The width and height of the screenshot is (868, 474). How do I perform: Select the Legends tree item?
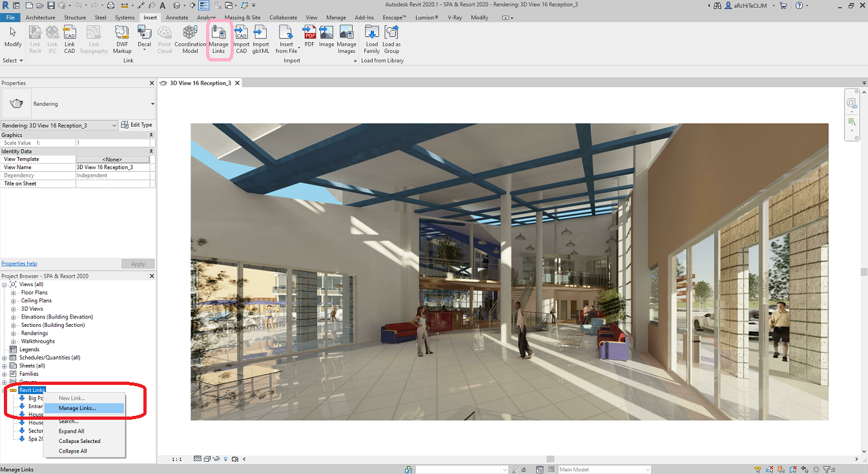click(29, 349)
